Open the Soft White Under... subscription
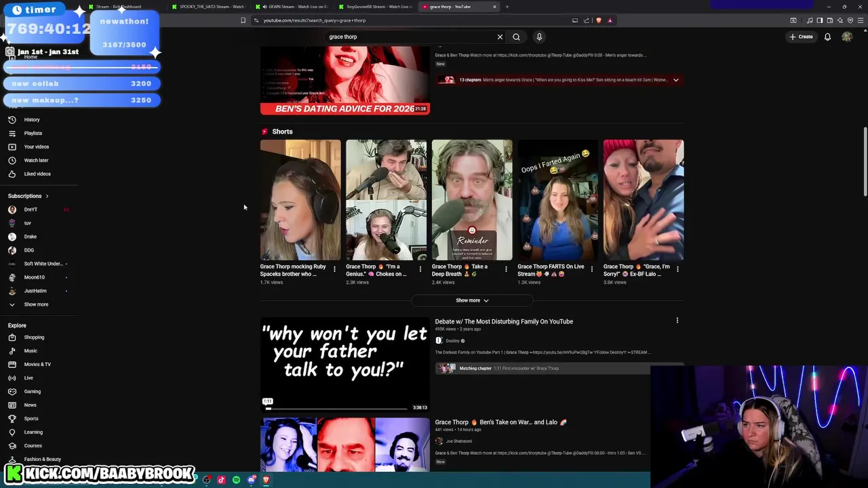Viewport: 868px width, 488px height. tap(43, 264)
